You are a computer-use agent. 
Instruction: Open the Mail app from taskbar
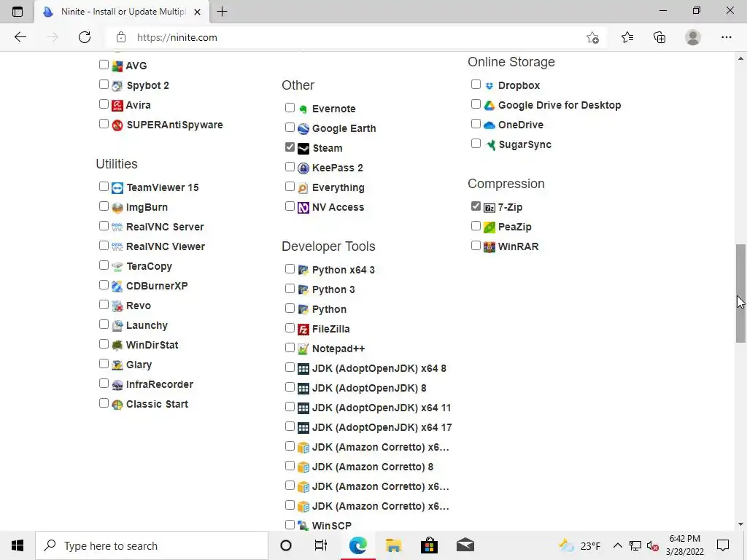[465, 545]
